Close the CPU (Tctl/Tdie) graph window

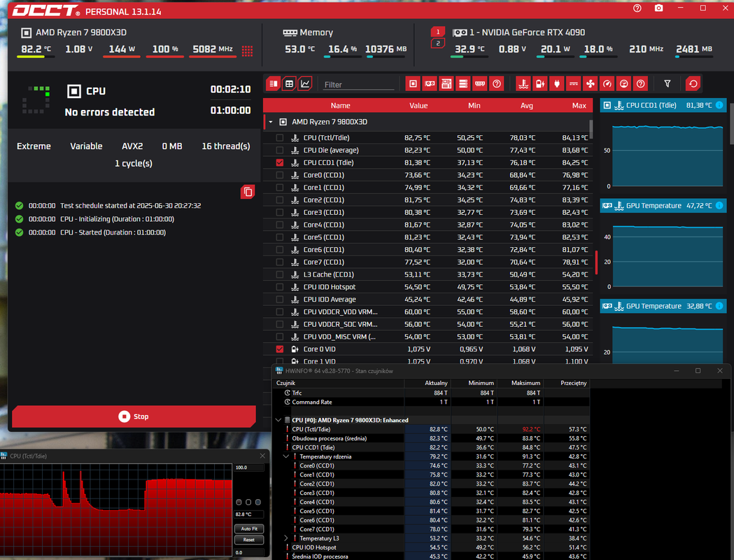coord(262,456)
